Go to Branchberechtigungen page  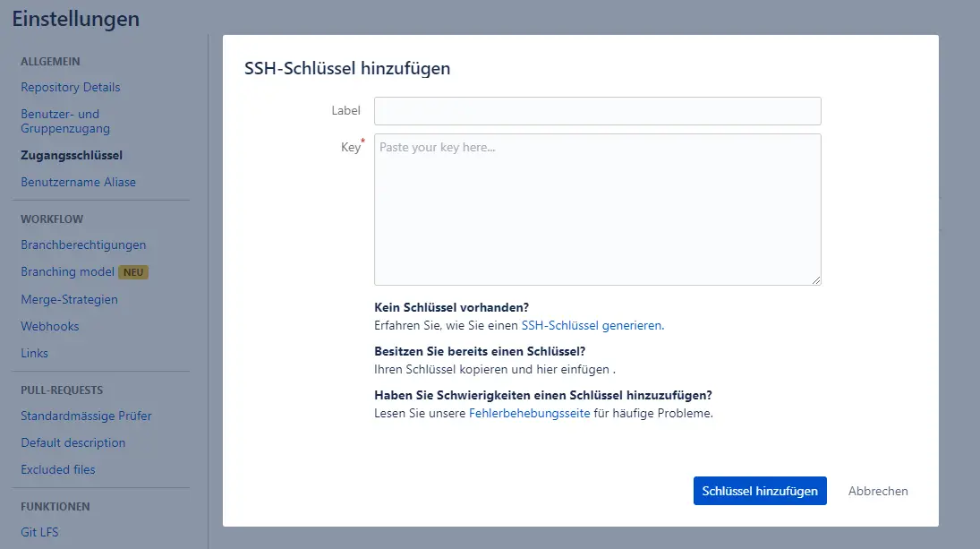point(83,244)
